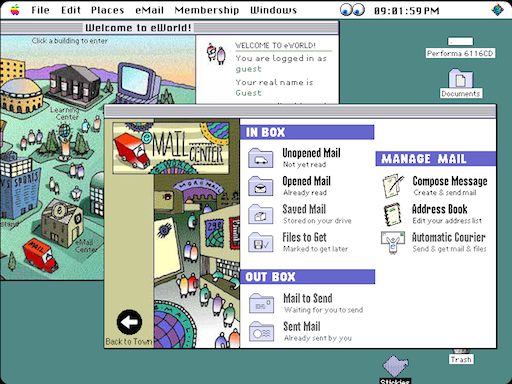Click the red mail truck in town map
Image resolution: width=512 pixels, height=384 pixels.
41,254
